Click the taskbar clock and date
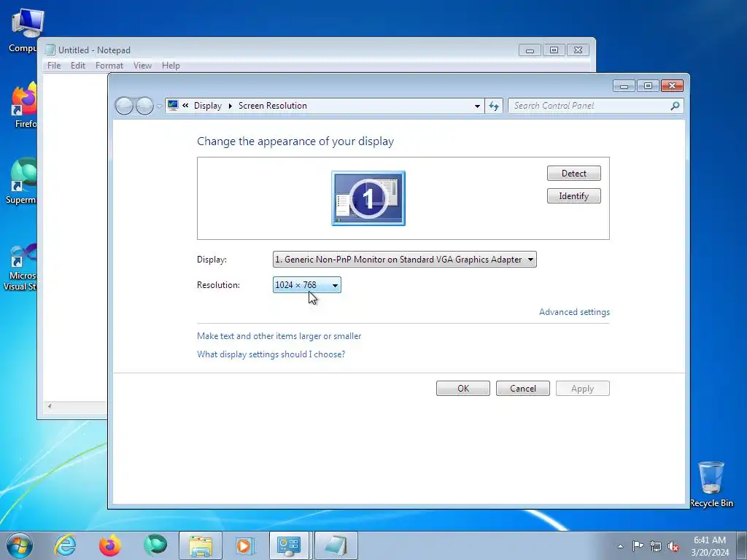This screenshot has height=560, width=747. coord(710,546)
